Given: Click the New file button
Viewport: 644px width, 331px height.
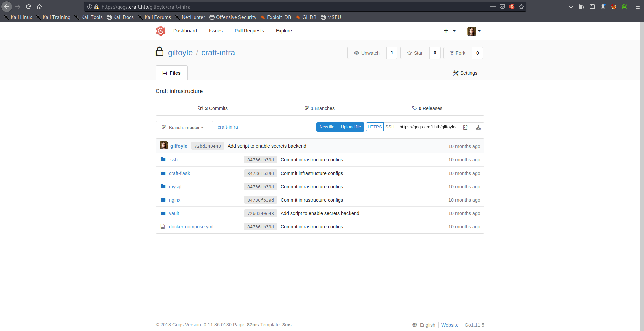Looking at the screenshot, I should [x=327, y=127].
